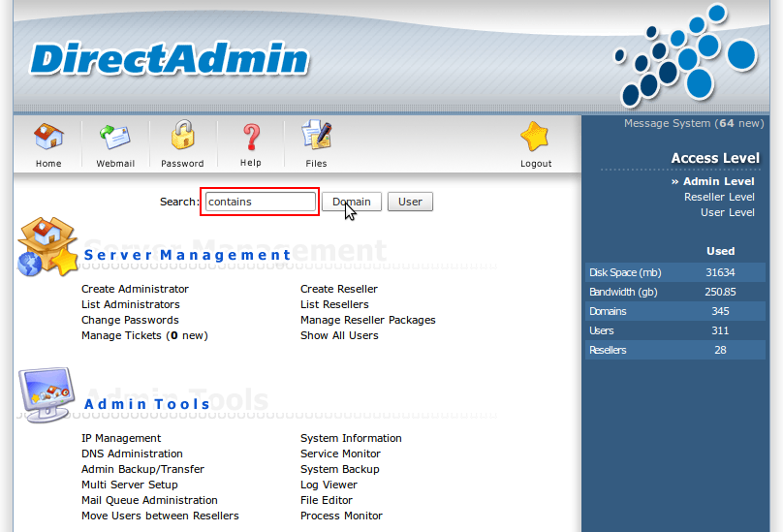Click the users count 311
Screen dimensions: 783x532
[720, 330]
